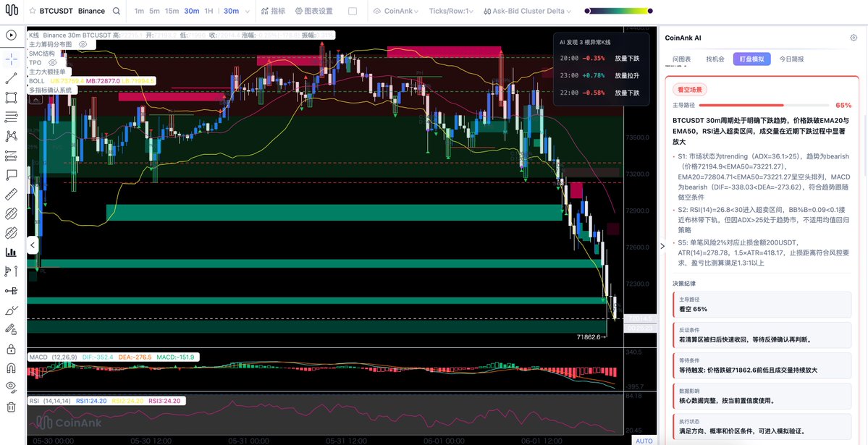Lock all drawings with padlock icon

click(11, 349)
